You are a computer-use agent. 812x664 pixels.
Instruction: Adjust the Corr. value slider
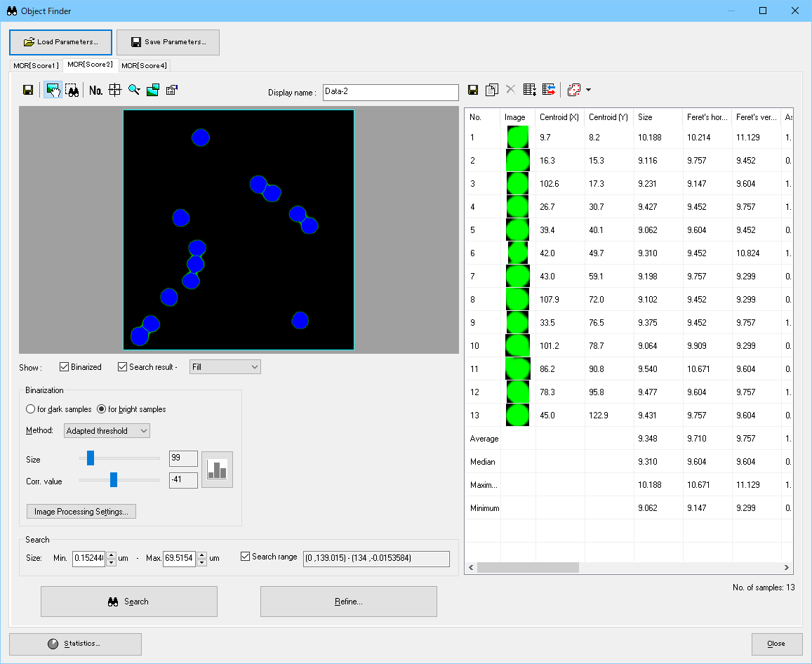pyautogui.click(x=114, y=482)
